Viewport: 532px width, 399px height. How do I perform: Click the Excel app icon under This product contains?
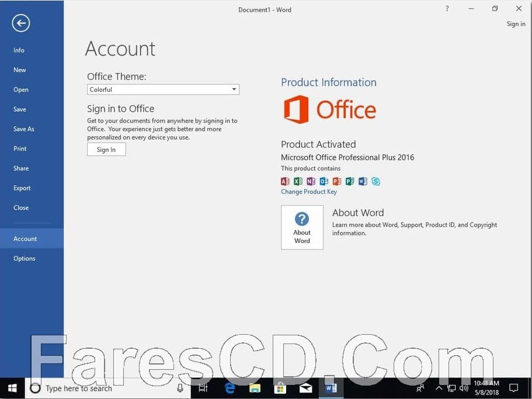pos(298,181)
